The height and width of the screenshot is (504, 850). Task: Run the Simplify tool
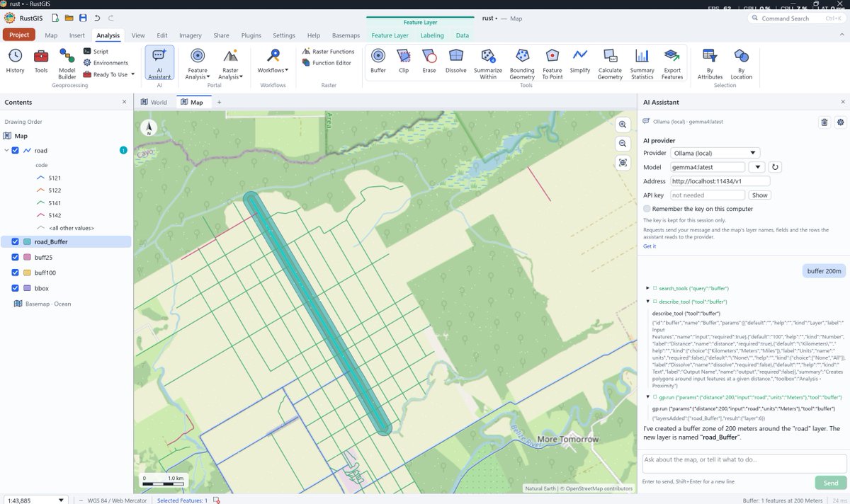coord(580,61)
